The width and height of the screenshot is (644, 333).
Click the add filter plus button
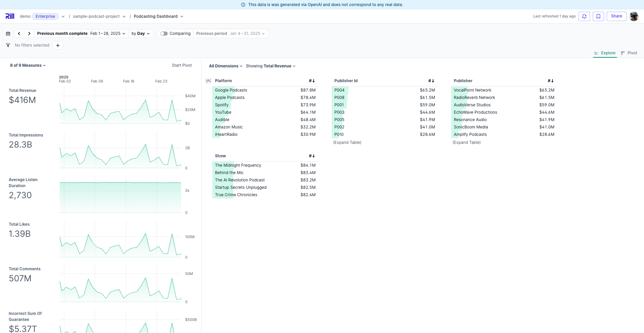click(x=58, y=45)
